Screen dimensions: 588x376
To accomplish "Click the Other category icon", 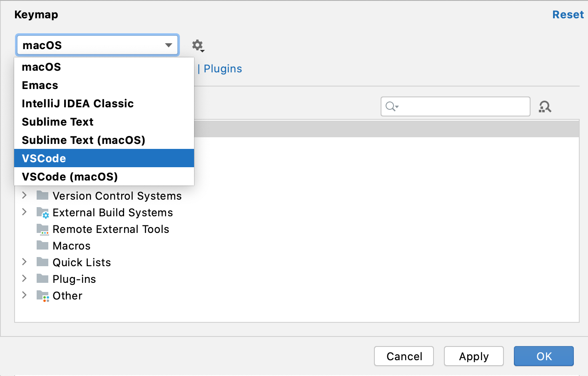I will click(43, 295).
